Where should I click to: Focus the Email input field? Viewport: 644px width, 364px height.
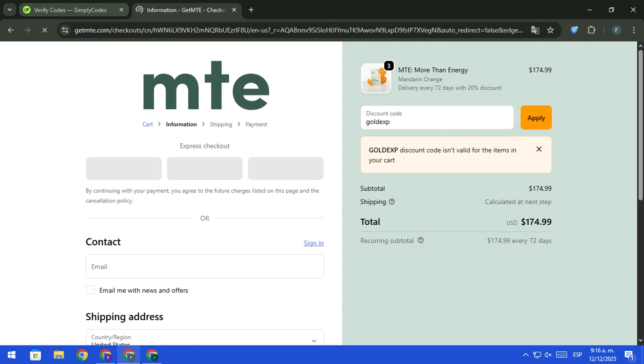(205, 266)
